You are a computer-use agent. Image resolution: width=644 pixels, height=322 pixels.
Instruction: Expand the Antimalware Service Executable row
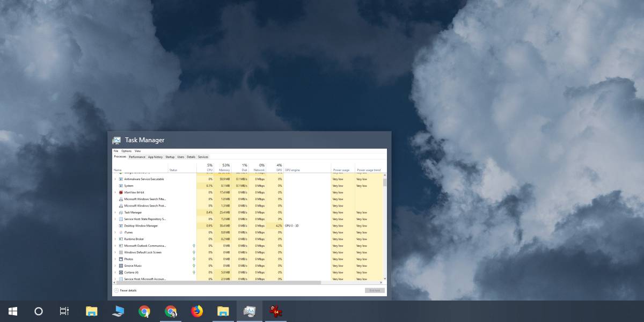coord(115,179)
